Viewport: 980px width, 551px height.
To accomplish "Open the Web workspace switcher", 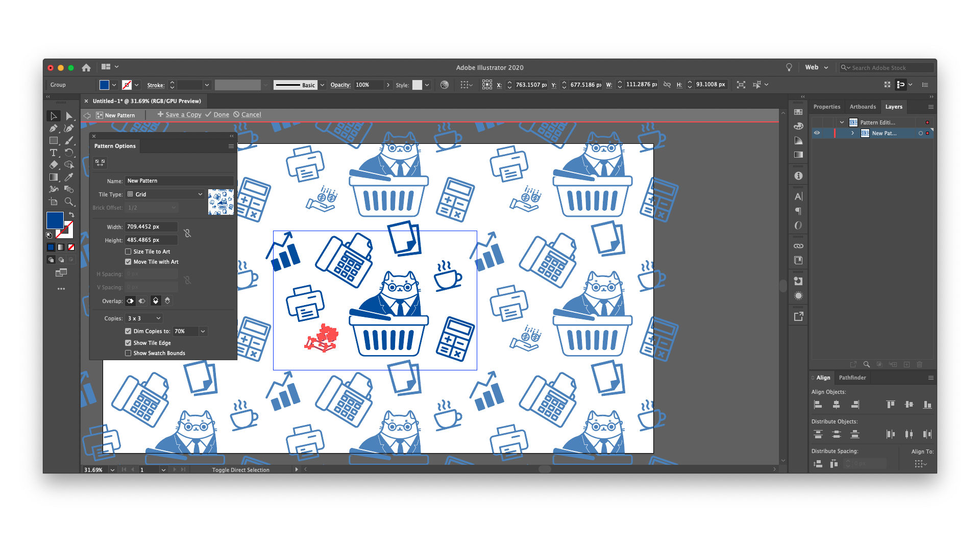I will coord(816,67).
